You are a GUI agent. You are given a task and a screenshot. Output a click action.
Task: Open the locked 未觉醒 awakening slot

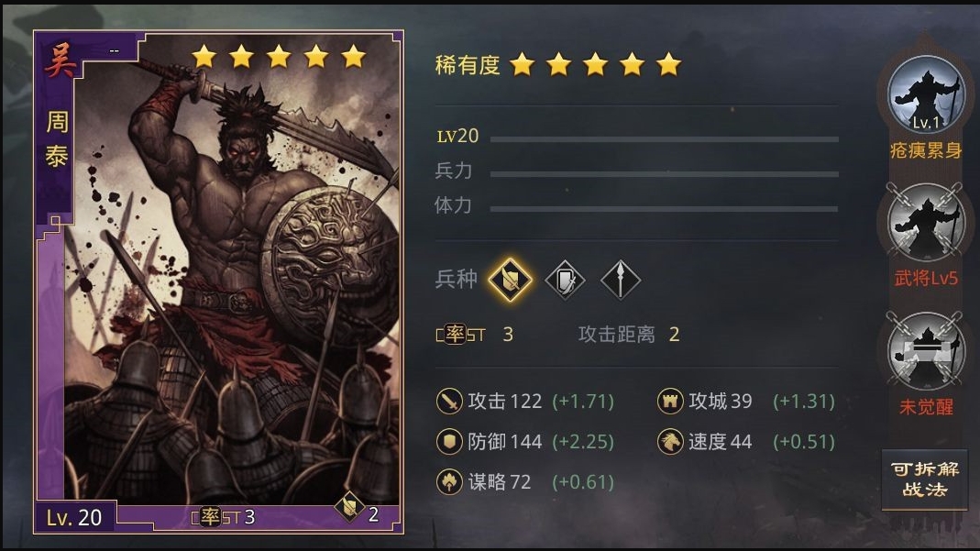pyautogui.click(x=926, y=352)
